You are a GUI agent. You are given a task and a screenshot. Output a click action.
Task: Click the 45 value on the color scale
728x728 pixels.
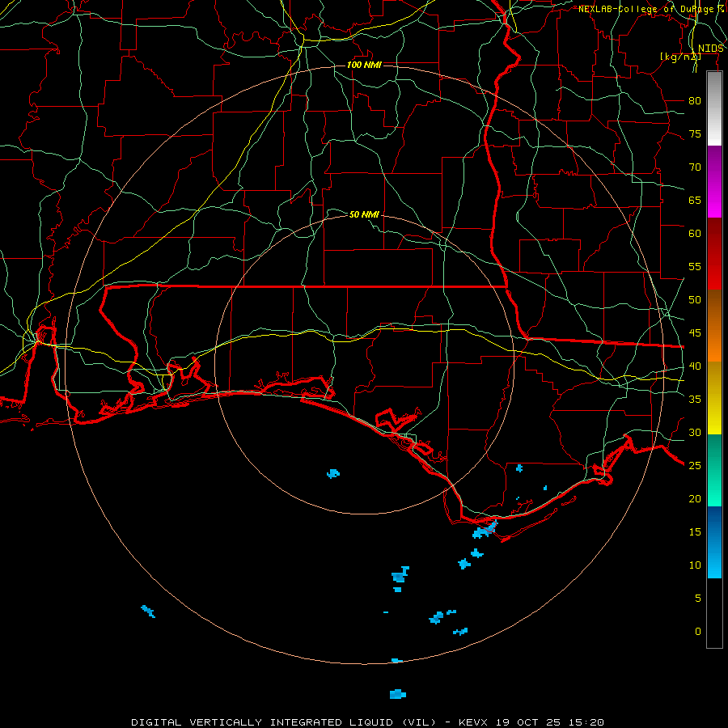coord(695,333)
